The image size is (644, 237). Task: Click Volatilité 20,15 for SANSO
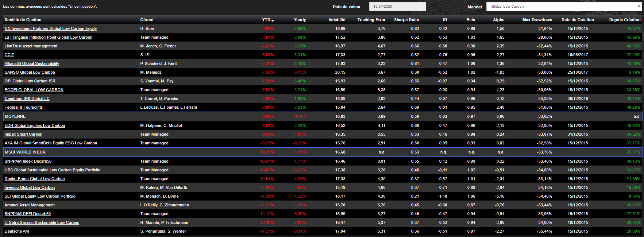click(x=340, y=72)
